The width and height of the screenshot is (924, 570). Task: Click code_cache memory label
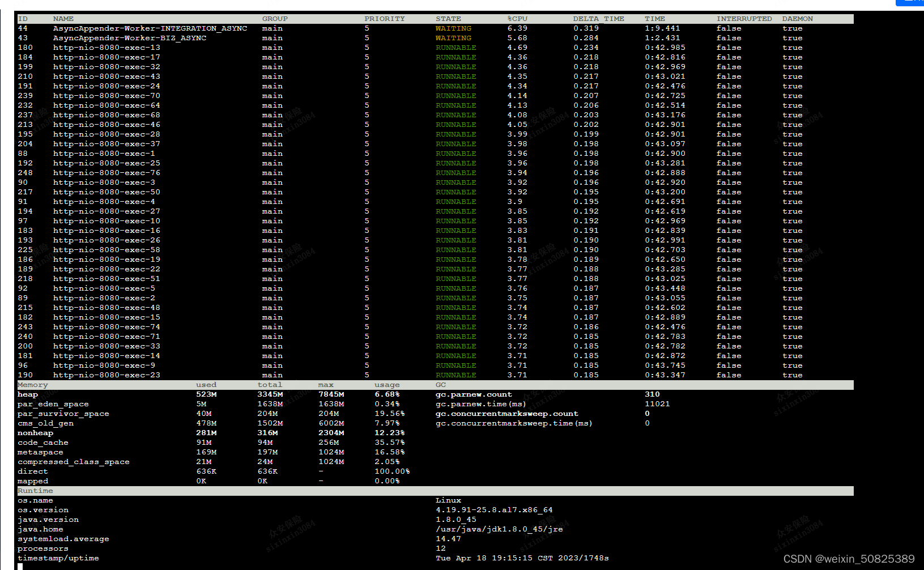43,443
